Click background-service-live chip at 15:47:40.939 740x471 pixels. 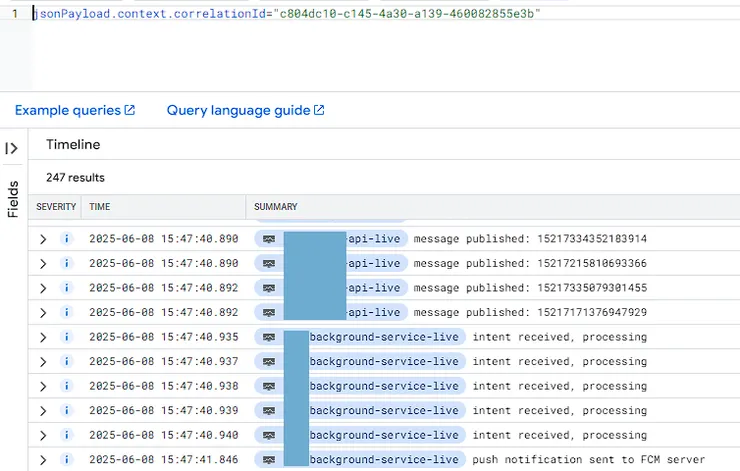tap(360, 411)
